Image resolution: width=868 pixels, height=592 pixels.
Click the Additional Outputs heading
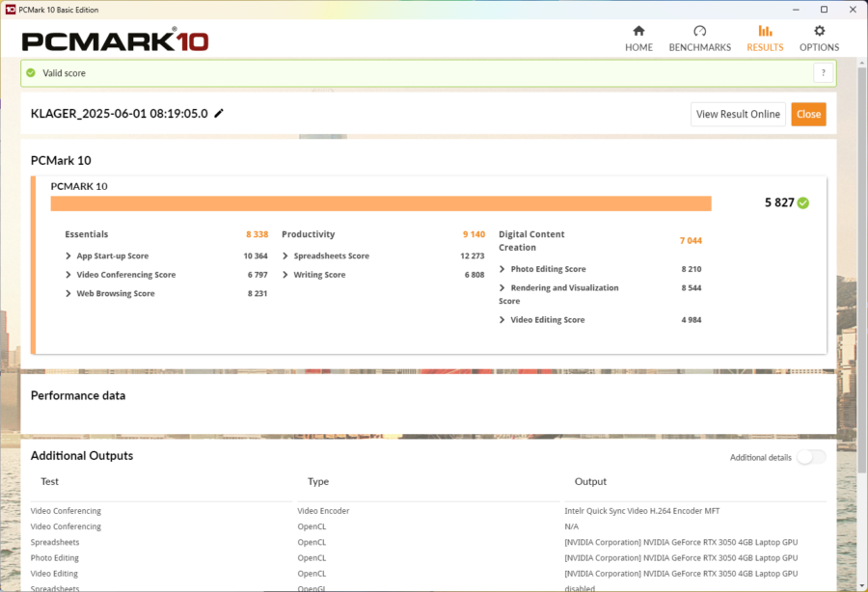point(82,455)
